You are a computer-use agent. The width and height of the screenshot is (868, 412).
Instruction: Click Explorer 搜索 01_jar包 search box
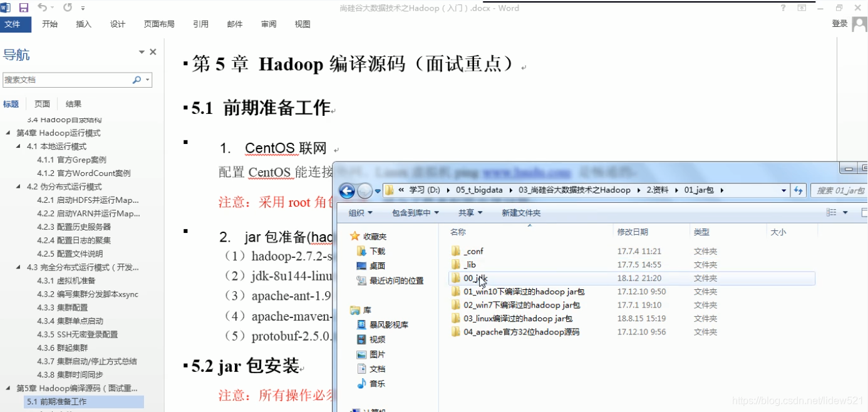(x=839, y=190)
